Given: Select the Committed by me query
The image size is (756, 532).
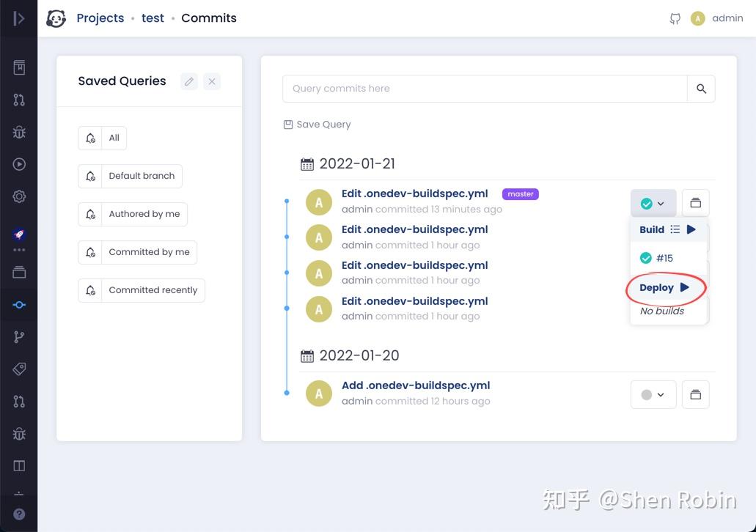Looking at the screenshot, I should 149,252.
